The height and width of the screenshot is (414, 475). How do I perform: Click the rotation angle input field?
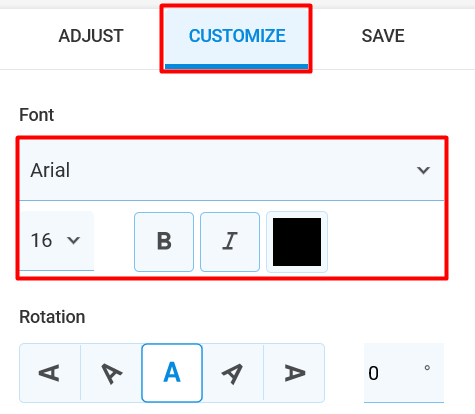[x=404, y=373]
